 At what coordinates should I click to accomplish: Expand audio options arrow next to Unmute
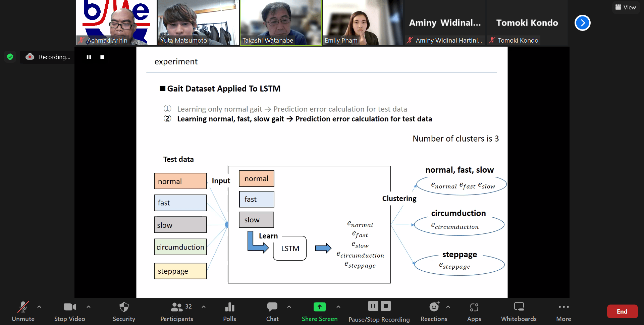[x=39, y=307]
